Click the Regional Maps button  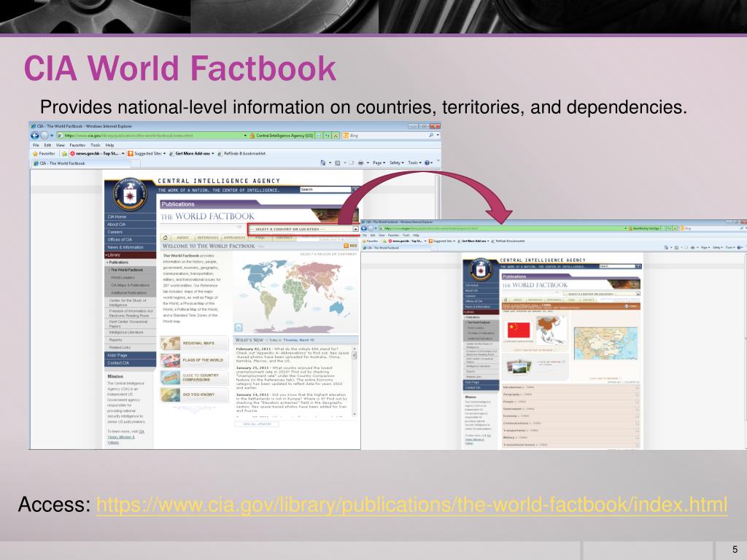[x=194, y=343]
